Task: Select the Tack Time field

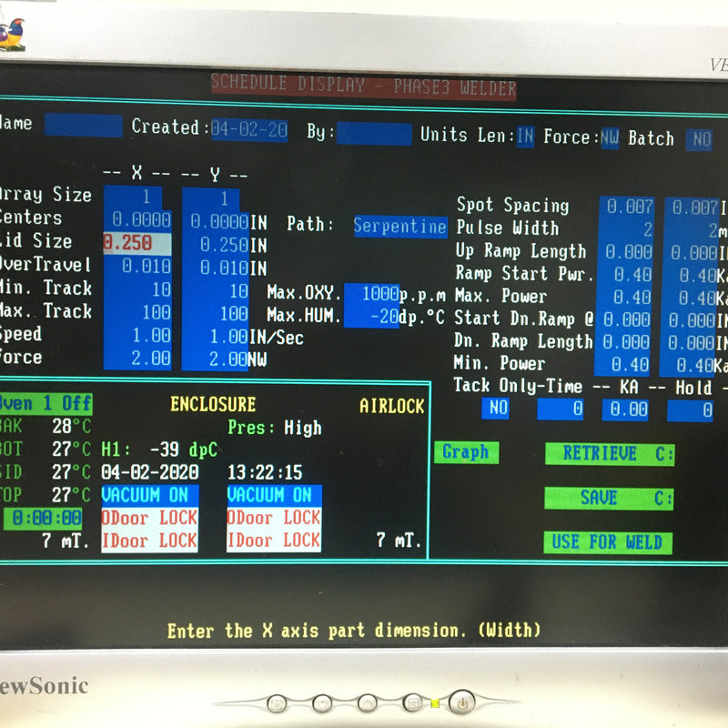Action: pos(560,409)
